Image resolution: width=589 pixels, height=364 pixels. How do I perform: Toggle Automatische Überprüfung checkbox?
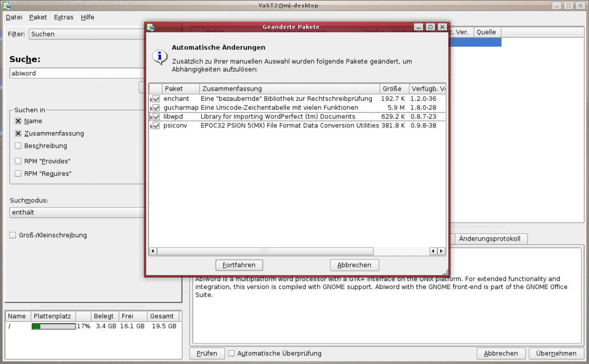(231, 353)
